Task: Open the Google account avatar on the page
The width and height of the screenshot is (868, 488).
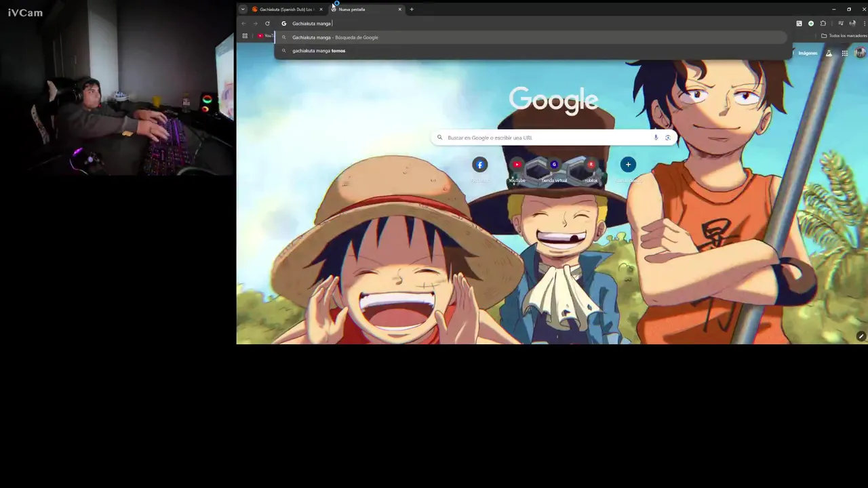Action: 861,53
